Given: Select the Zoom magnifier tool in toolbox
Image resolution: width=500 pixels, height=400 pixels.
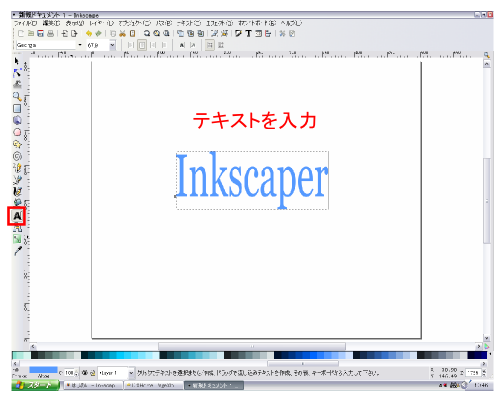Looking at the screenshot, I should [17, 97].
